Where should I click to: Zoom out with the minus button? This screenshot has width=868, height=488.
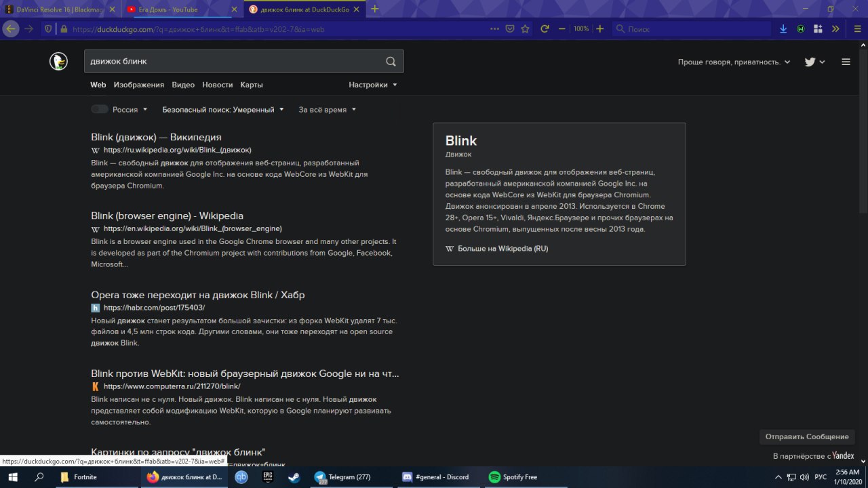(562, 29)
